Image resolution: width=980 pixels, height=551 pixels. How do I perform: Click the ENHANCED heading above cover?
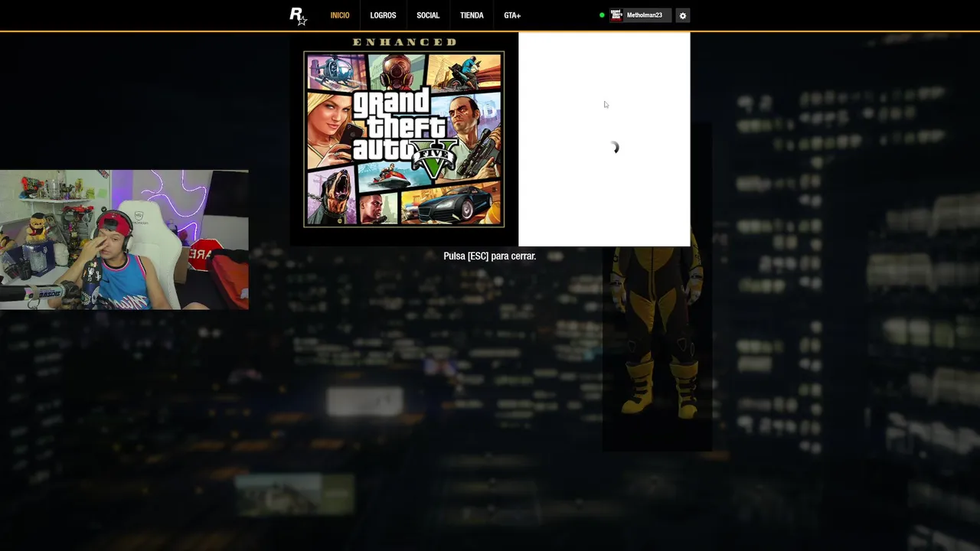[x=404, y=42]
